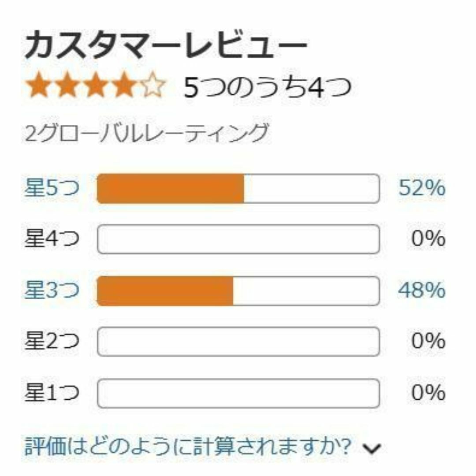Screen dimensions: 476x476
Task: Filter reviews via 星3つ link
Action: click(52, 290)
